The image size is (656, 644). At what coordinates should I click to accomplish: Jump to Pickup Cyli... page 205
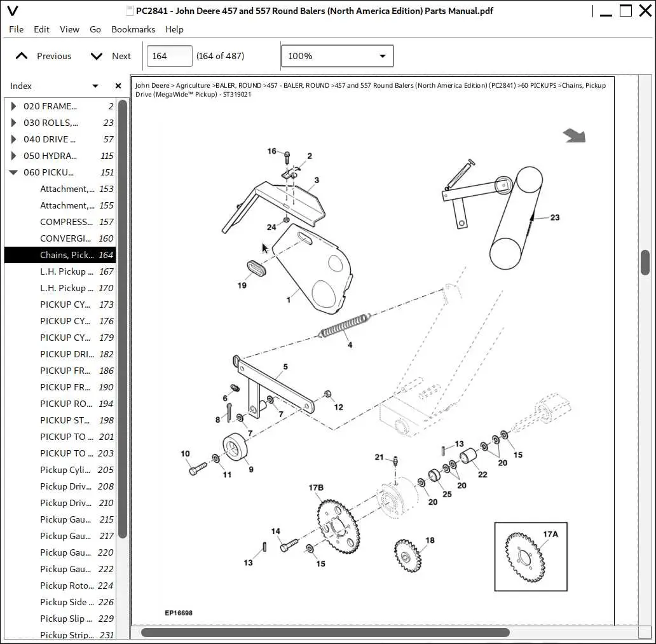point(60,470)
